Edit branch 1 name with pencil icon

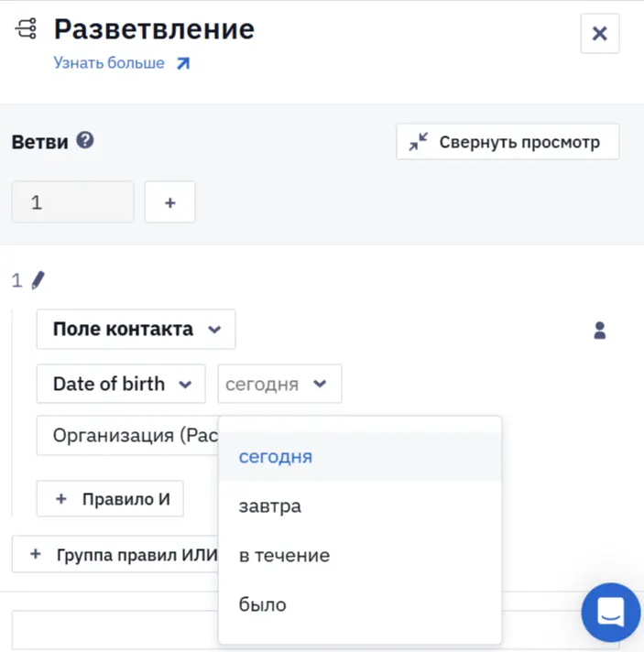pyautogui.click(x=38, y=280)
